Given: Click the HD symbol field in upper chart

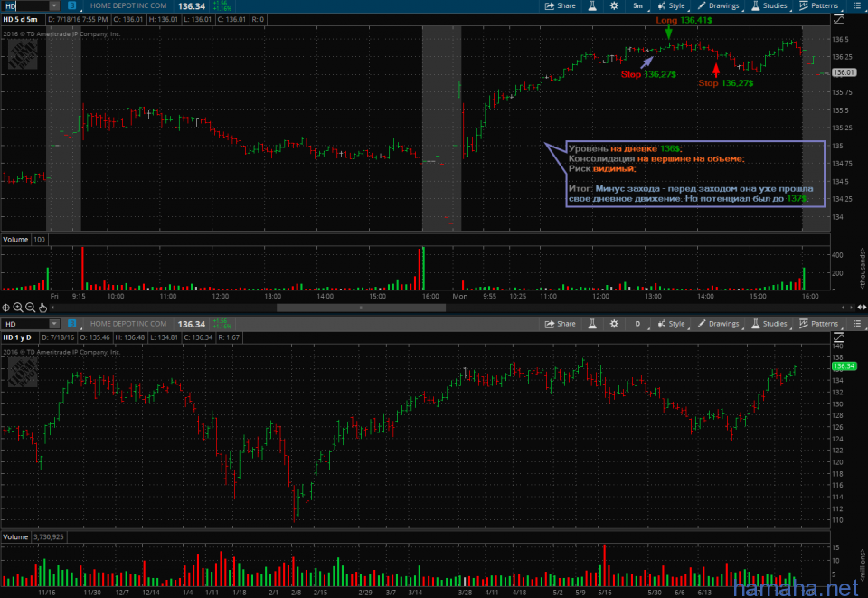Looking at the screenshot, I should [25, 5].
